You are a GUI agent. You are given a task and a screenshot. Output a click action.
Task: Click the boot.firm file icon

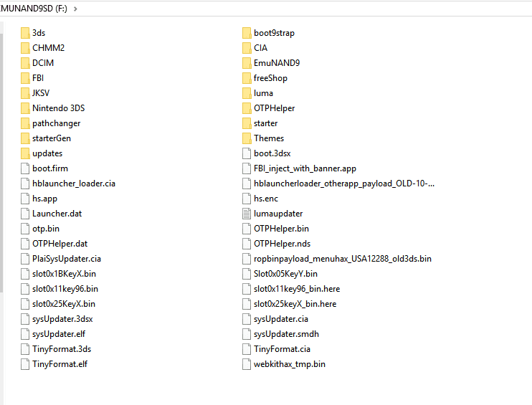tap(25, 168)
